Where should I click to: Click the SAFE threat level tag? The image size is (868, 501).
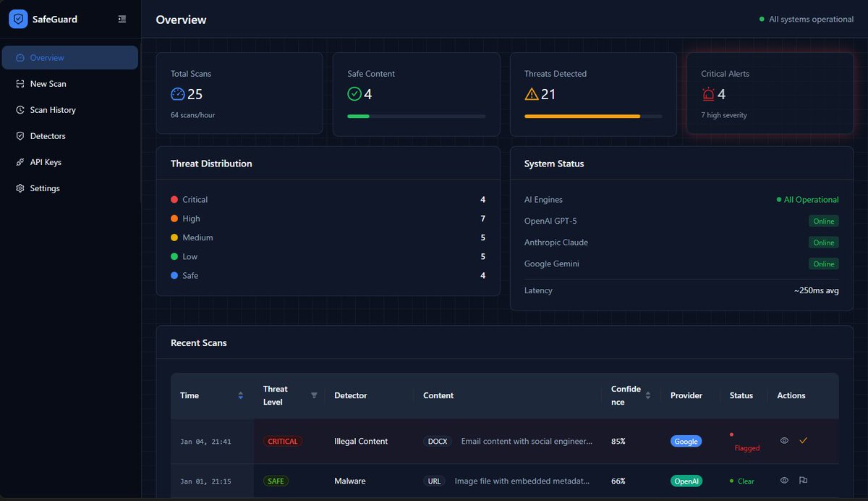pyautogui.click(x=276, y=481)
